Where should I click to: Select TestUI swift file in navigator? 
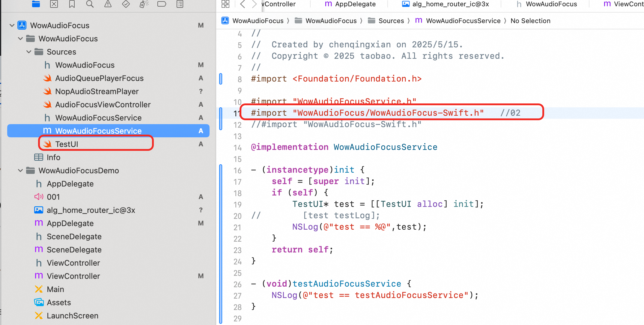67,144
